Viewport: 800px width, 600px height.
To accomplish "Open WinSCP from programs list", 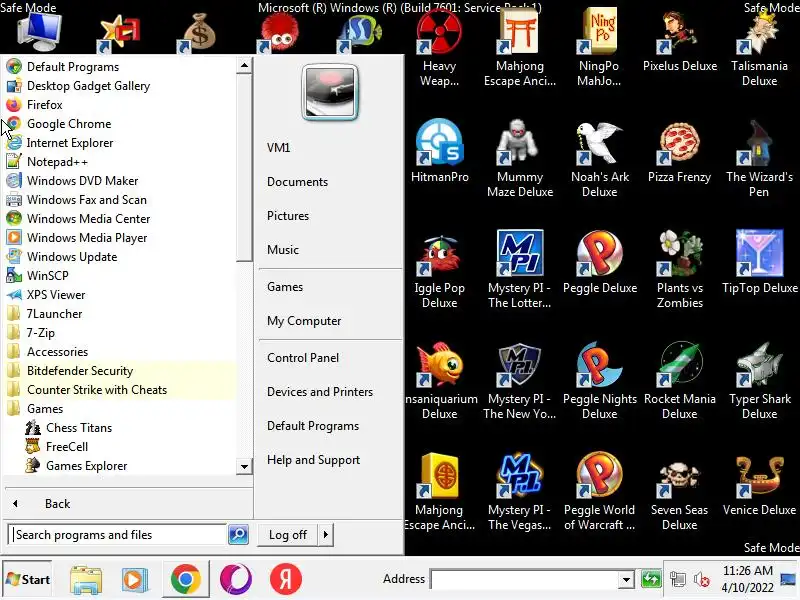I will click(47, 276).
